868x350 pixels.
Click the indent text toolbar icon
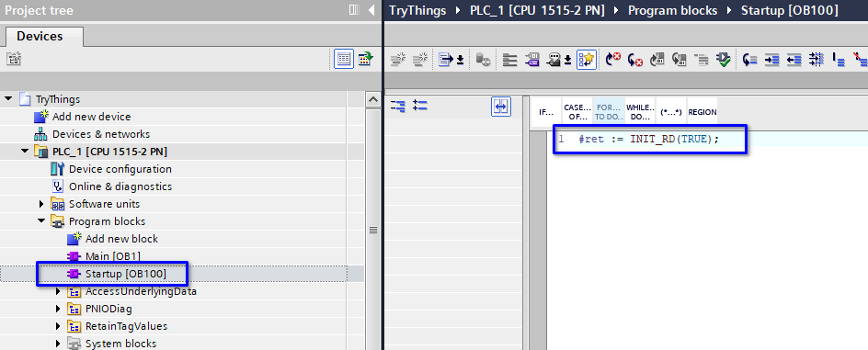coord(772,59)
